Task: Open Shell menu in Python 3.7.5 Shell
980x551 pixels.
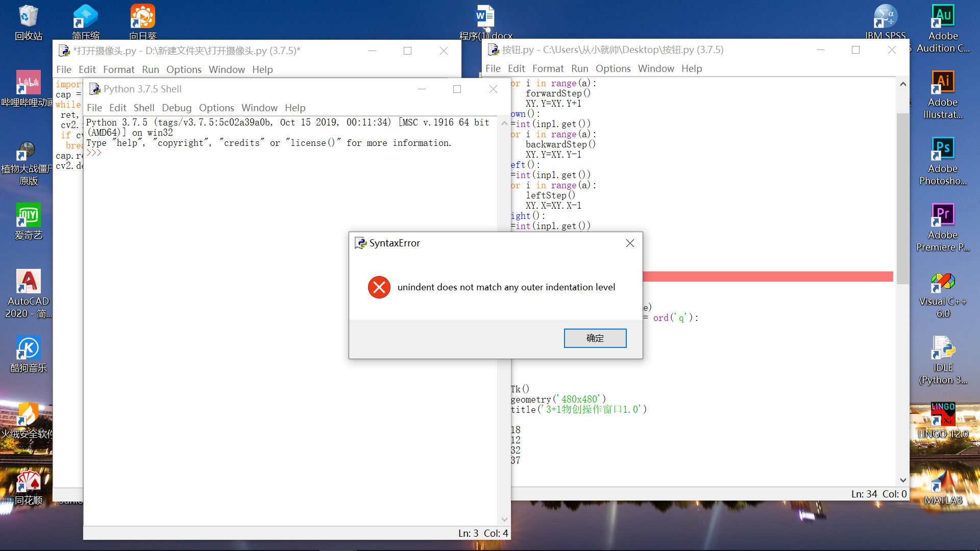Action: coord(143,108)
